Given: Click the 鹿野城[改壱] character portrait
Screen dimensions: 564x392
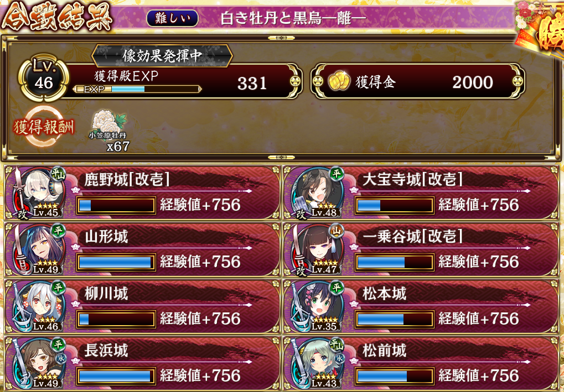Looking at the screenshot, I should (x=39, y=193).
